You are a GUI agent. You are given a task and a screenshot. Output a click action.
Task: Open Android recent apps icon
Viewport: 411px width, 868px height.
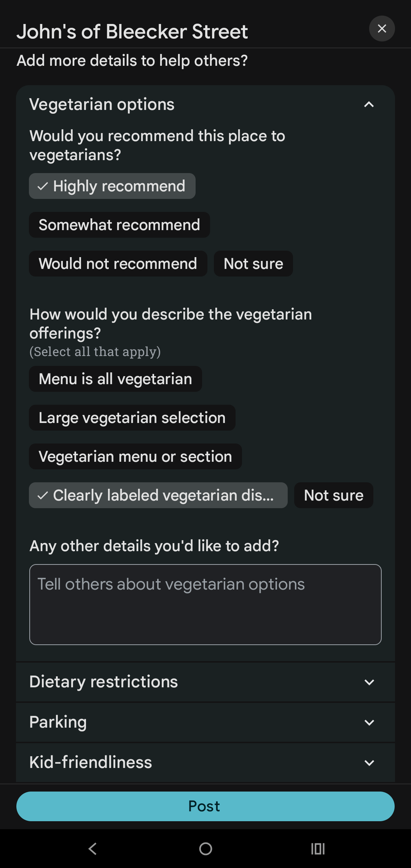pos(318,849)
